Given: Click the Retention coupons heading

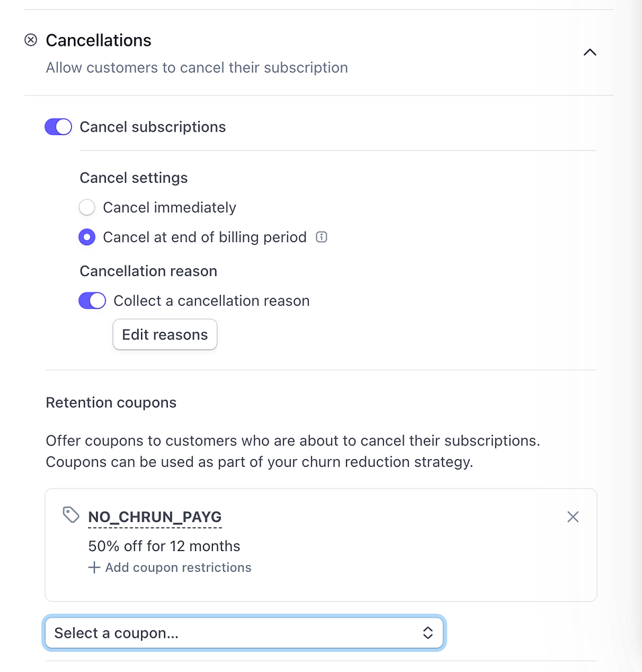Looking at the screenshot, I should (111, 403).
